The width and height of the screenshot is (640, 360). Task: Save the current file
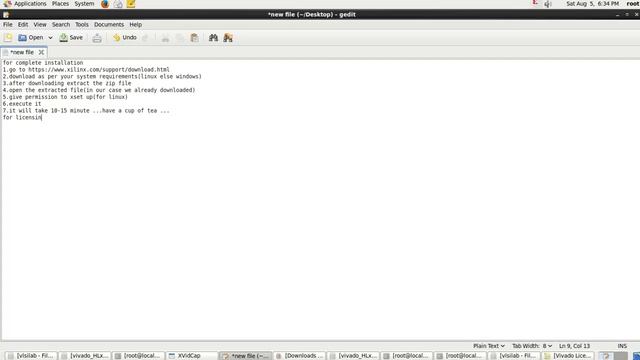(x=71, y=38)
